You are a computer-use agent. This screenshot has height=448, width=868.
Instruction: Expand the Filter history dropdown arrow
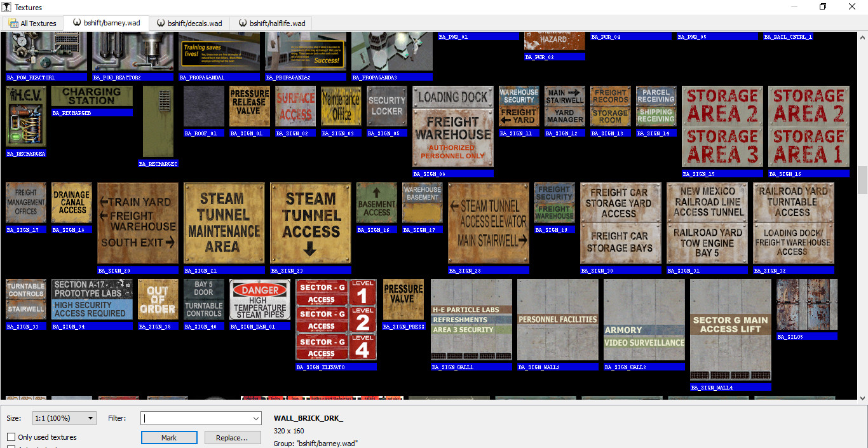click(x=255, y=419)
